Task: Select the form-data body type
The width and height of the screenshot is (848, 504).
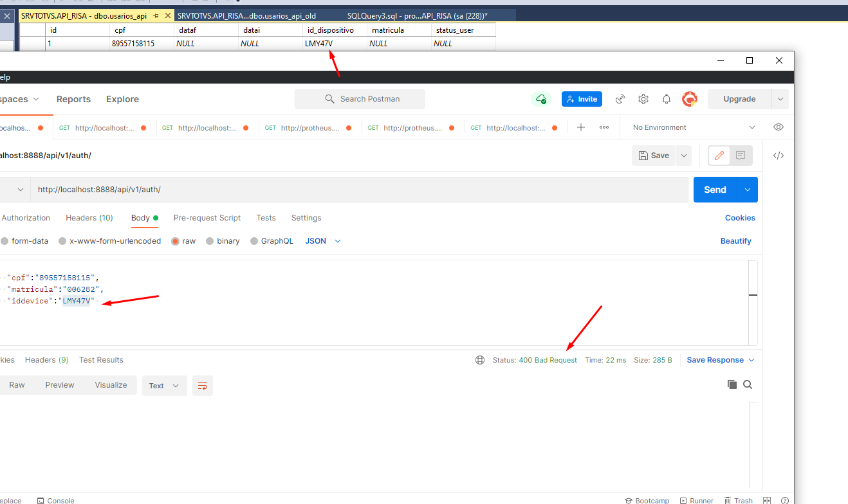Action: (x=25, y=241)
